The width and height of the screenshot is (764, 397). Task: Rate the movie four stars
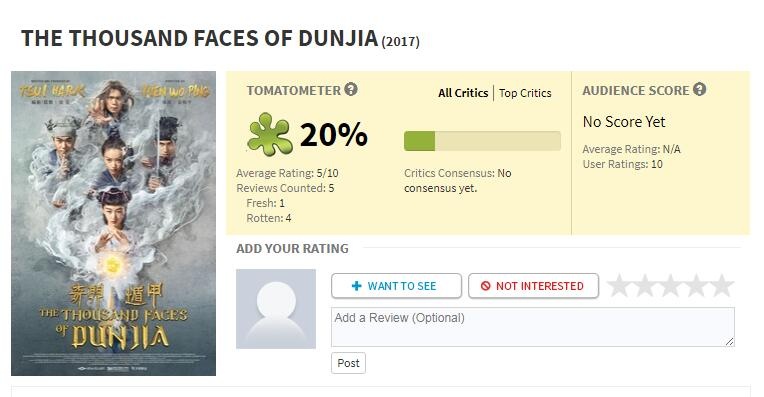(x=696, y=285)
